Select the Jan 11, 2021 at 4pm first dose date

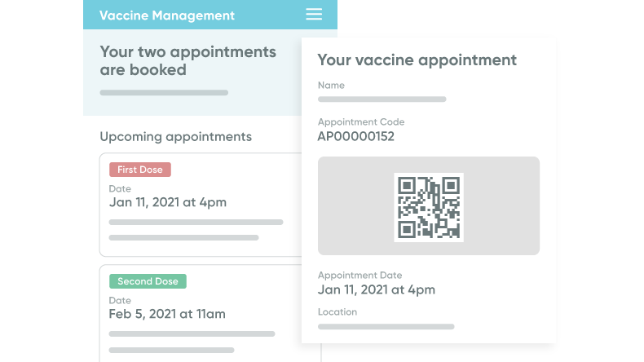tap(167, 202)
